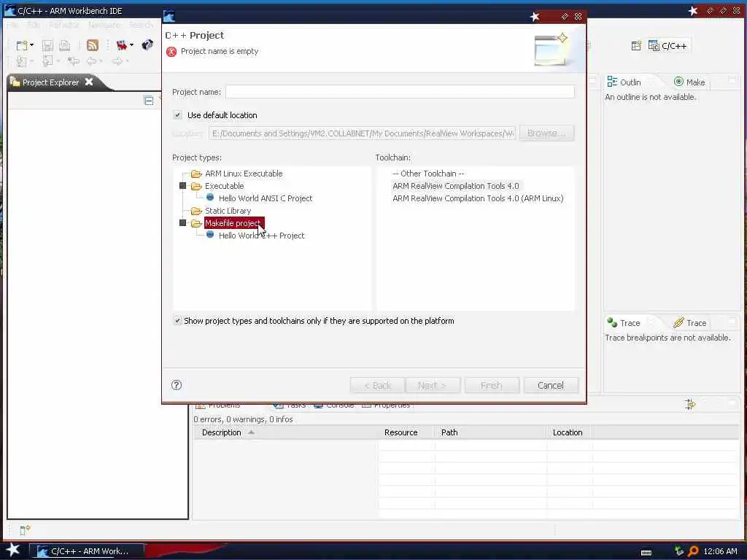Click the Collapse All icon in Project Explorer

[149, 101]
